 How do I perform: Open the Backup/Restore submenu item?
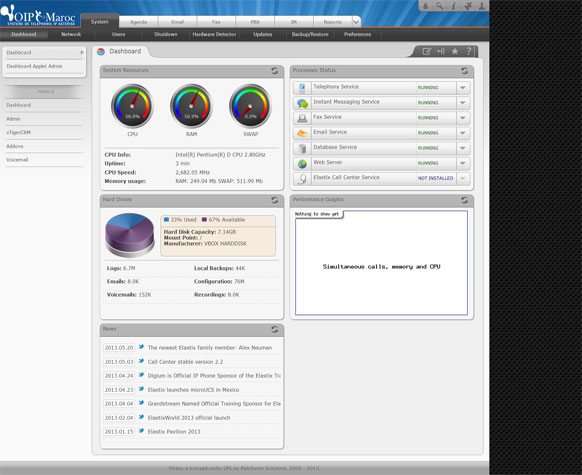310,34
